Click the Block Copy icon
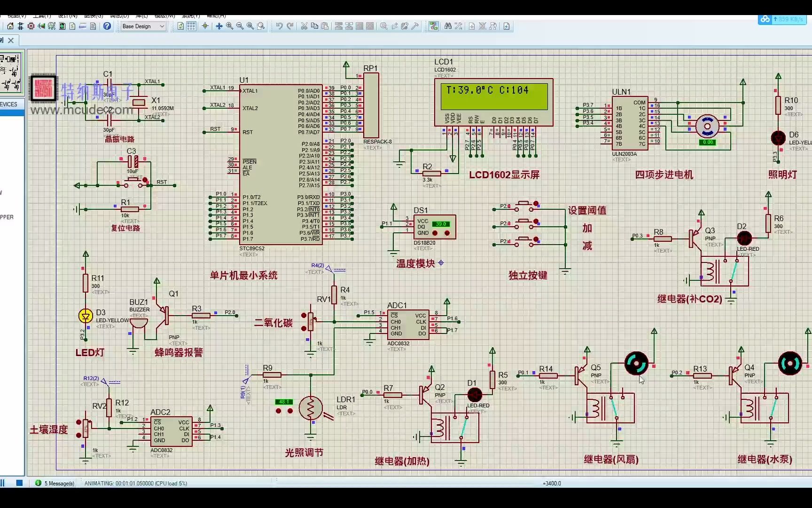The height and width of the screenshot is (508, 812). click(338, 26)
